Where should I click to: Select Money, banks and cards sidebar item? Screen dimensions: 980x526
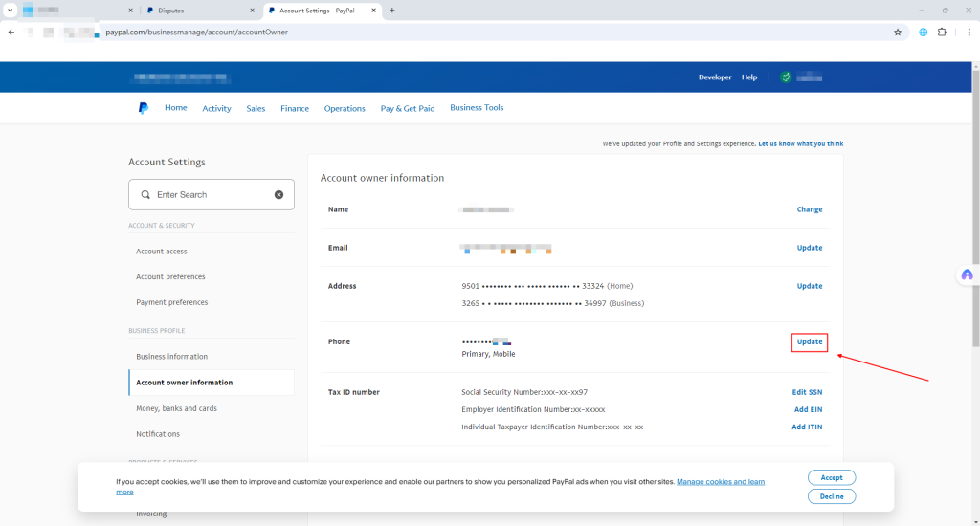176,408
